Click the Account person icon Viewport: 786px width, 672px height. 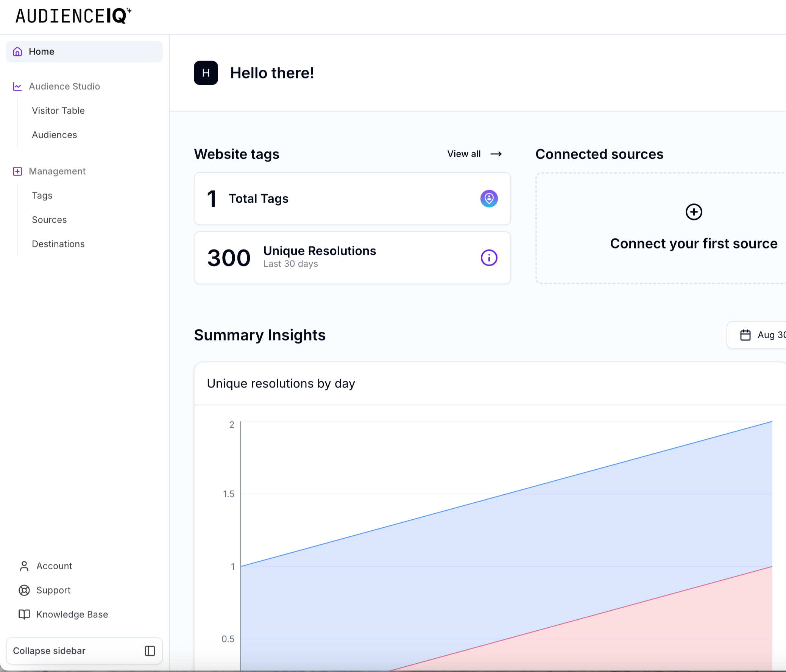click(x=24, y=566)
